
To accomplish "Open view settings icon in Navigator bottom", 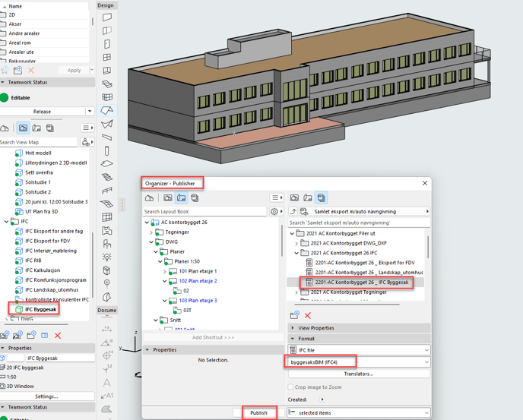I will pyautogui.click(x=44, y=336).
